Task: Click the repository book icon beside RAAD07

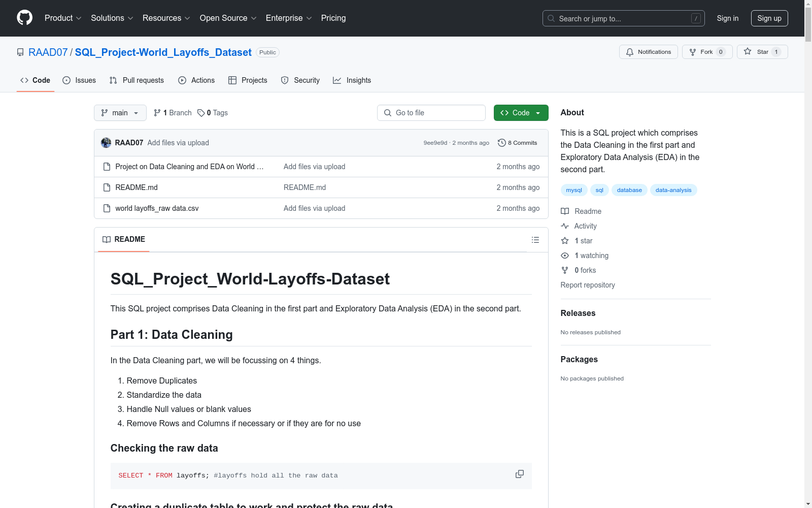Action: [20, 52]
